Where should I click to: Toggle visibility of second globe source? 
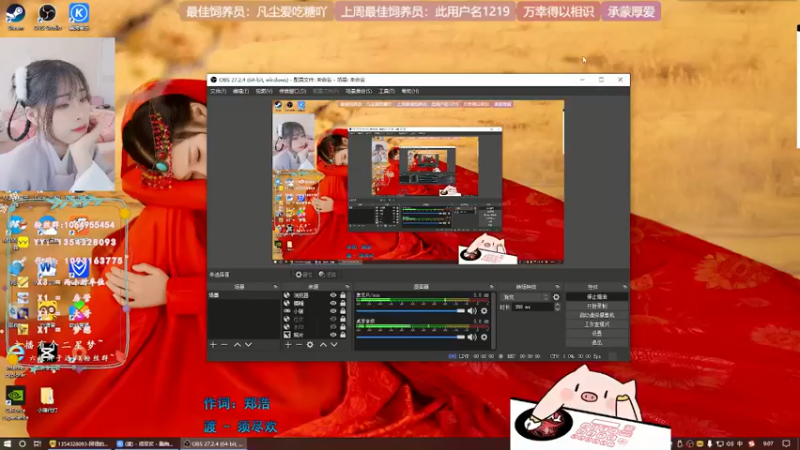[333, 303]
